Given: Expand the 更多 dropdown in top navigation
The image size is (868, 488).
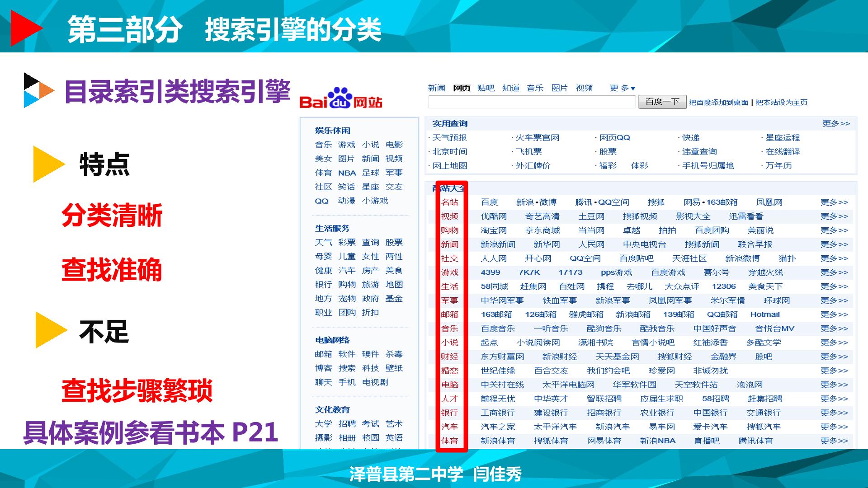Looking at the screenshot, I should tap(623, 88).
